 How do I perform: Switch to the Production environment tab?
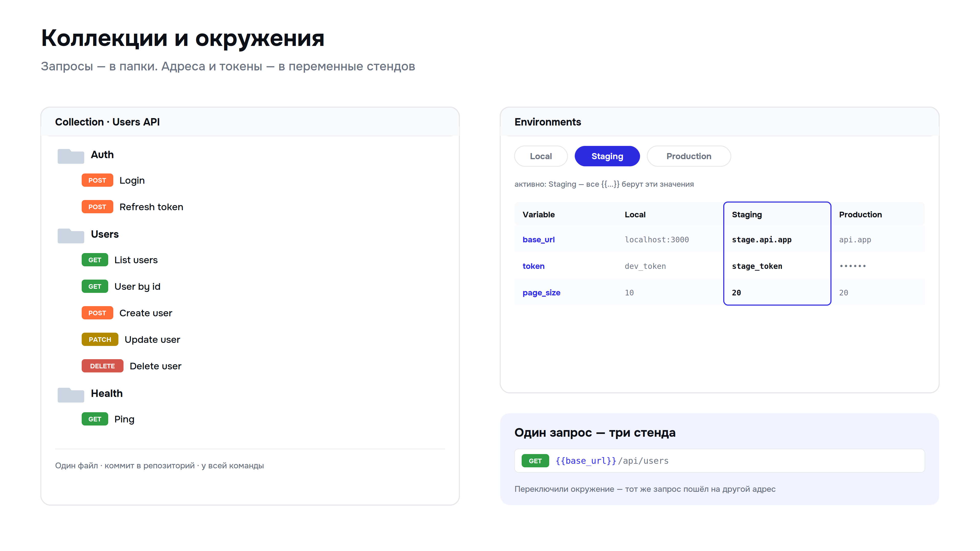(689, 156)
